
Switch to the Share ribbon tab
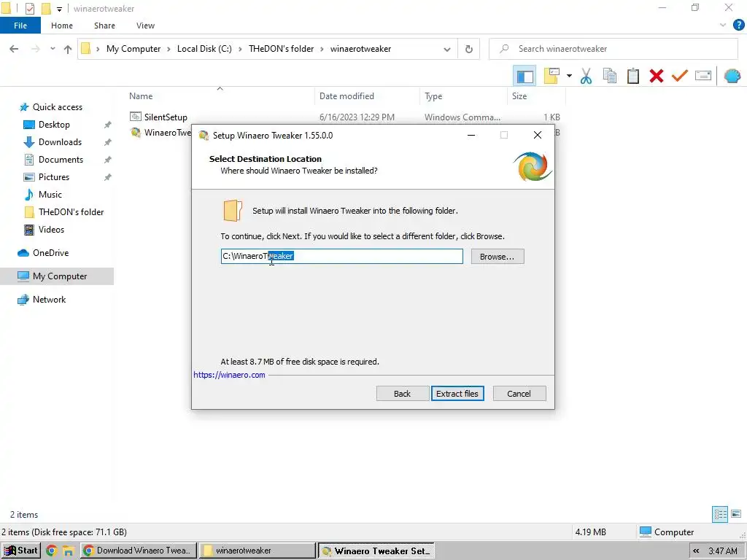[104, 26]
